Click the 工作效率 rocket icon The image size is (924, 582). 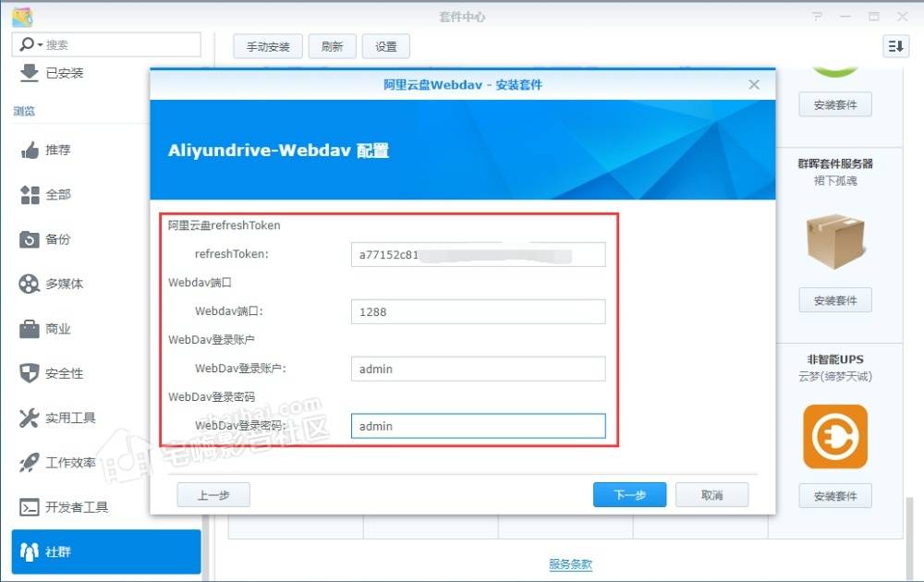coord(29,463)
